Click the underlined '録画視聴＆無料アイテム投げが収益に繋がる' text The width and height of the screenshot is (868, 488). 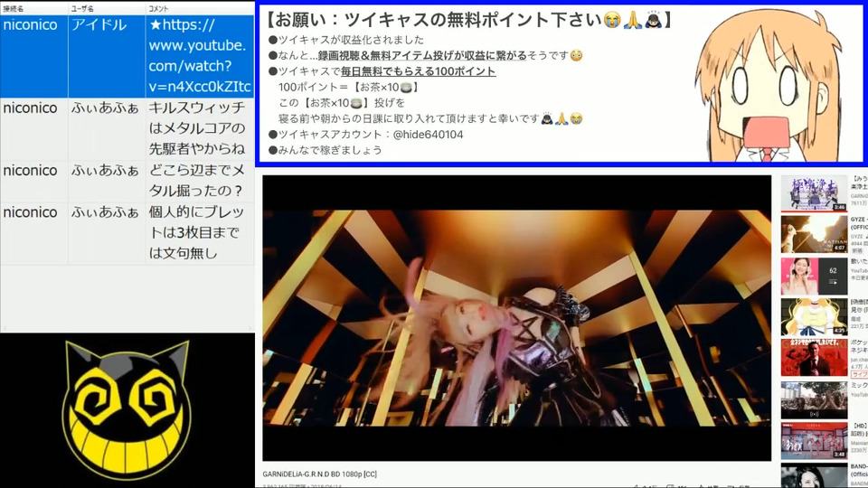point(422,55)
